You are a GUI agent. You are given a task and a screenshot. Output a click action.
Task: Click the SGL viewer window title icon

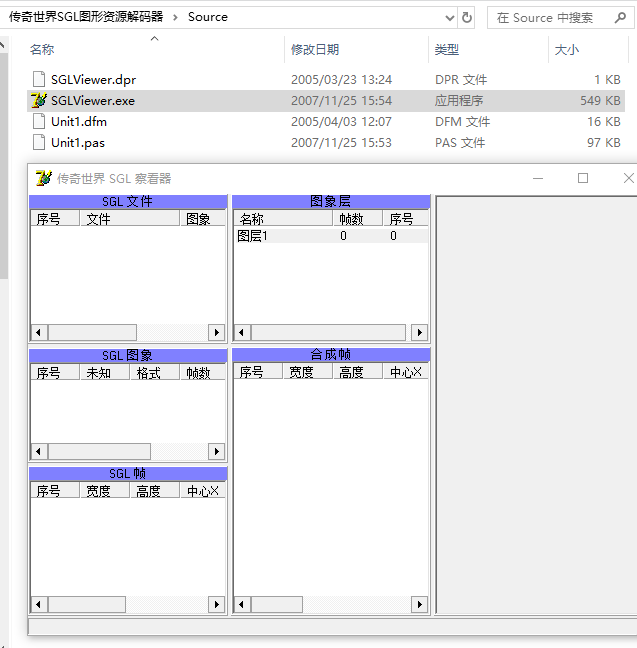pyautogui.click(x=43, y=178)
